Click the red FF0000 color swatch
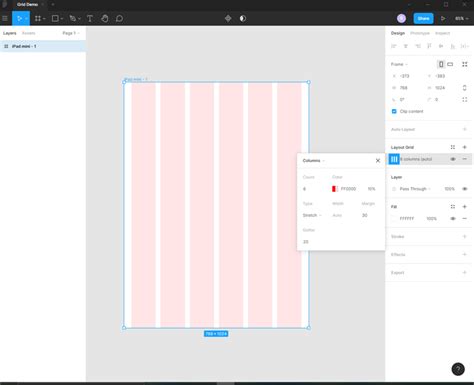474x385 pixels. (335, 189)
